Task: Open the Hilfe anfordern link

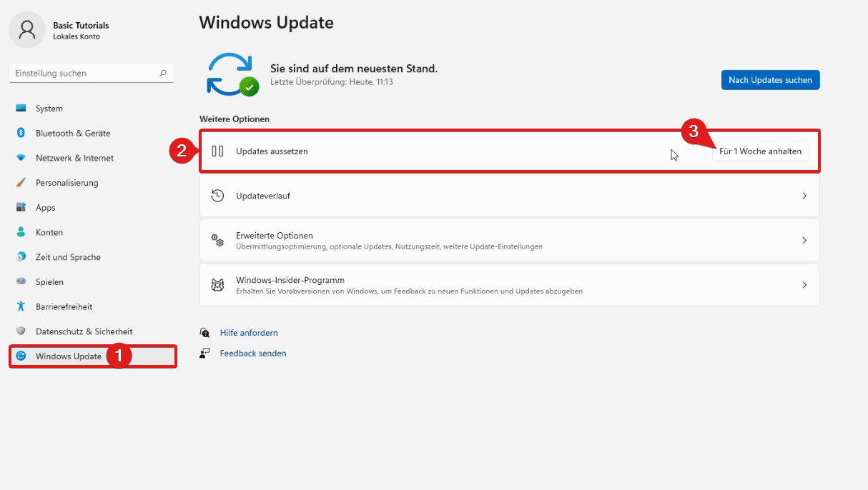Action: 249,333
